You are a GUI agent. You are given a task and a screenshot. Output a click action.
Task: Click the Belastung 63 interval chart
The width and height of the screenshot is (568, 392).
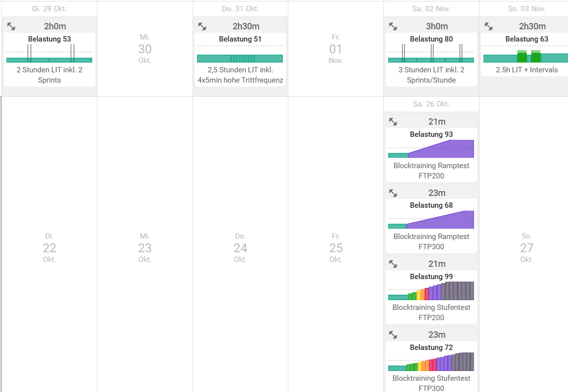pyautogui.click(x=525, y=56)
